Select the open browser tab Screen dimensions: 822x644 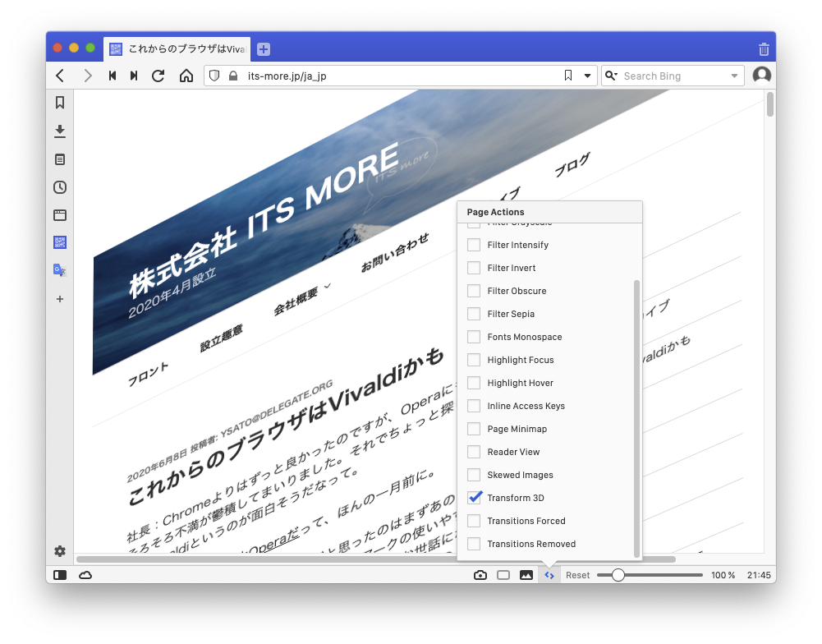[x=177, y=49]
